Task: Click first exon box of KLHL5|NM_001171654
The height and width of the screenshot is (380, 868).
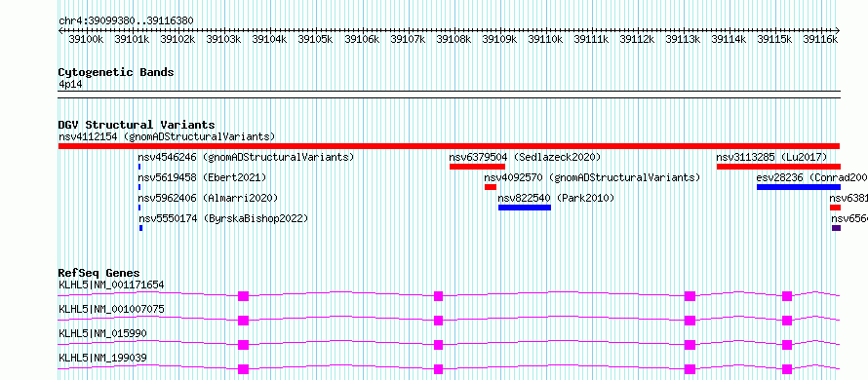Action: click(243, 296)
